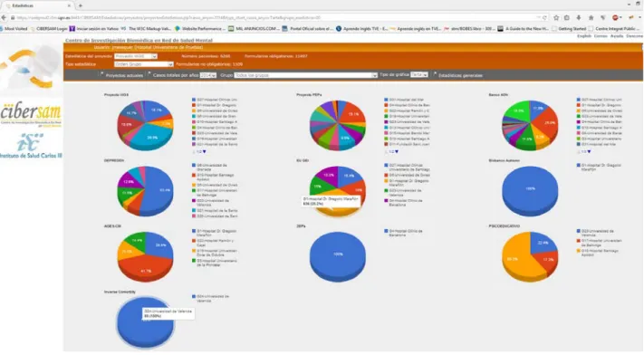Click the Universidad de Valencia legend beside Inverse Comorbility
This screenshot has height=355, width=644.
click(x=213, y=298)
